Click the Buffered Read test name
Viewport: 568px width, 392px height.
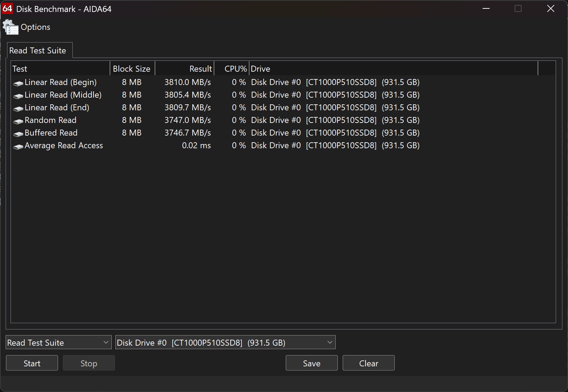(51, 133)
